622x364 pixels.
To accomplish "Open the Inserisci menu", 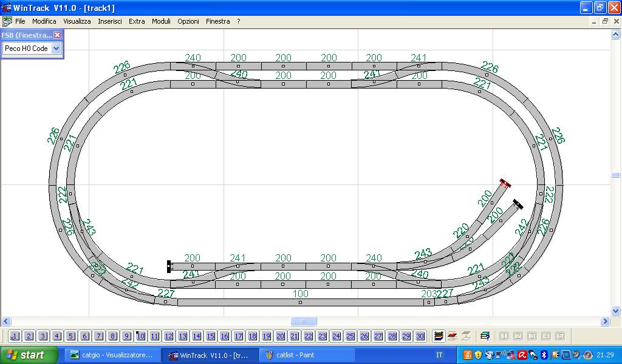I will coord(110,21).
